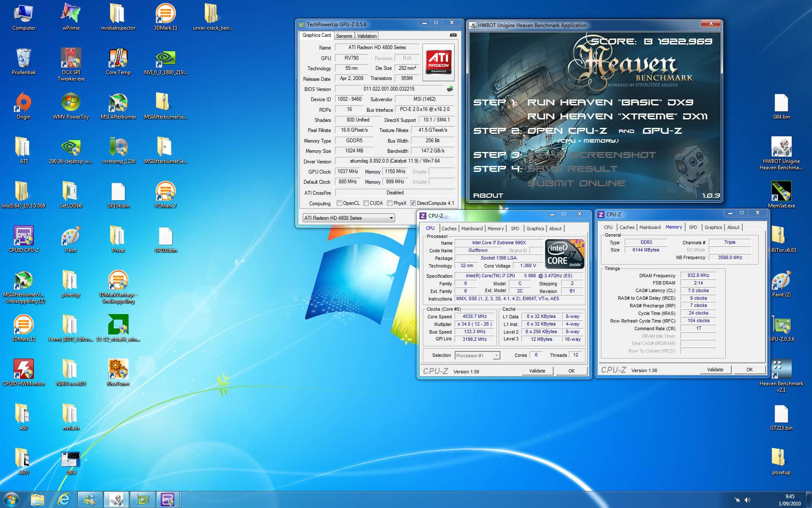Image resolution: width=812 pixels, height=508 pixels.
Task: Click the DRAM Frequency value 932.8 MHz
Action: [698, 275]
